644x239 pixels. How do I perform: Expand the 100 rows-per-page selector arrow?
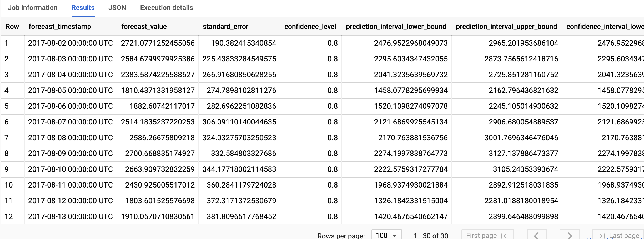click(x=394, y=235)
